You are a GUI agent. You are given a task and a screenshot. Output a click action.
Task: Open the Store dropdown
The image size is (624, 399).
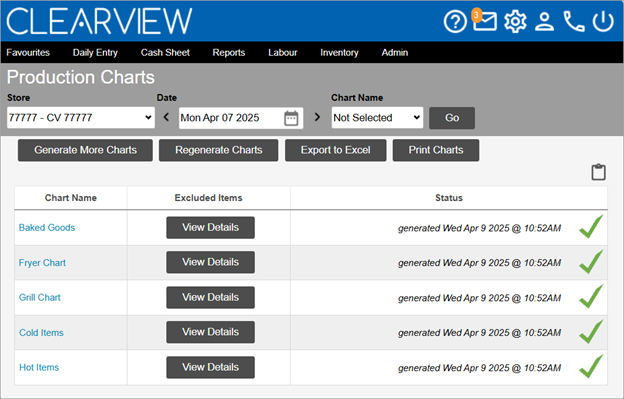pyautogui.click(x=81, y=118)
